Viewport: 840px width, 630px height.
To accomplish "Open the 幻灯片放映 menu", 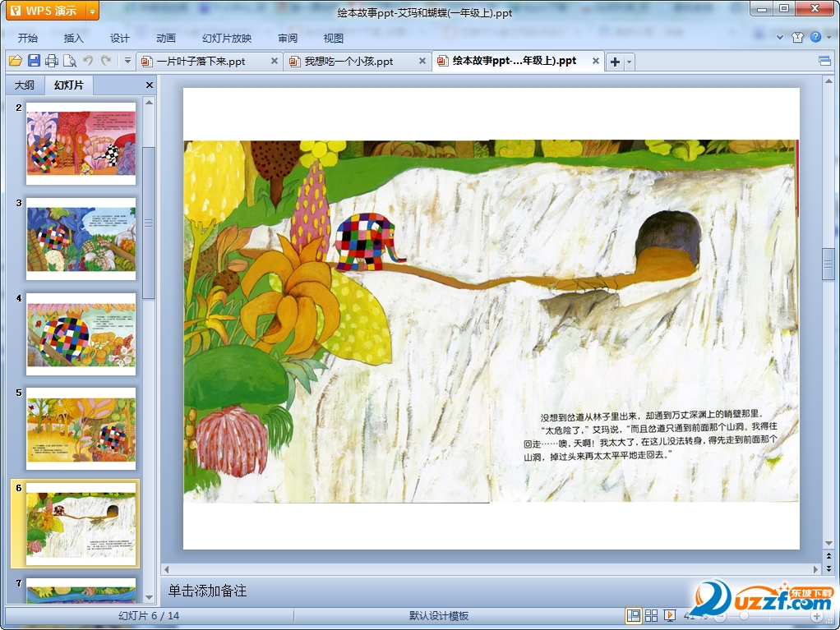I will tap(227, 38).
